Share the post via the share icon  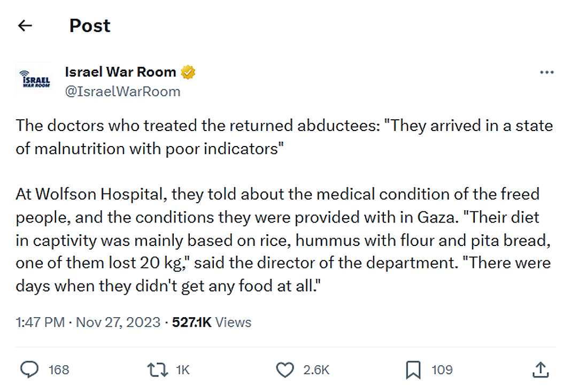(x=540, y=369)
